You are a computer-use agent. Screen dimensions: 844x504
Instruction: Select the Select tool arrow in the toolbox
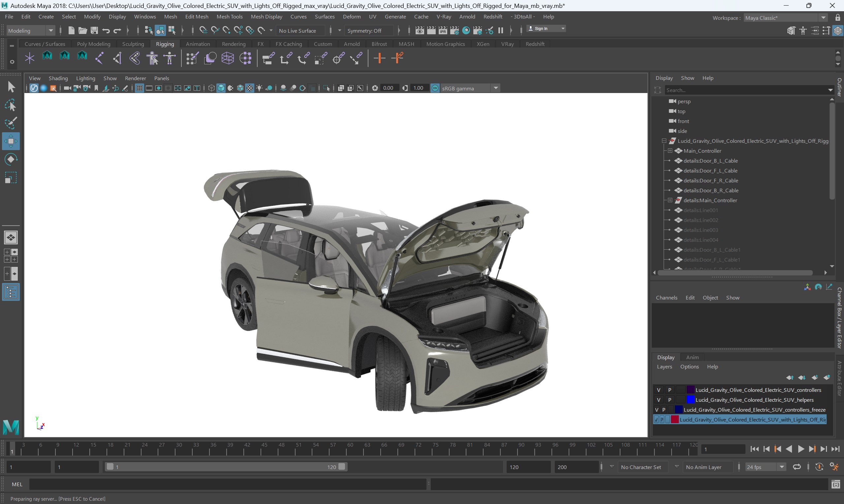[x=11, y=87]
